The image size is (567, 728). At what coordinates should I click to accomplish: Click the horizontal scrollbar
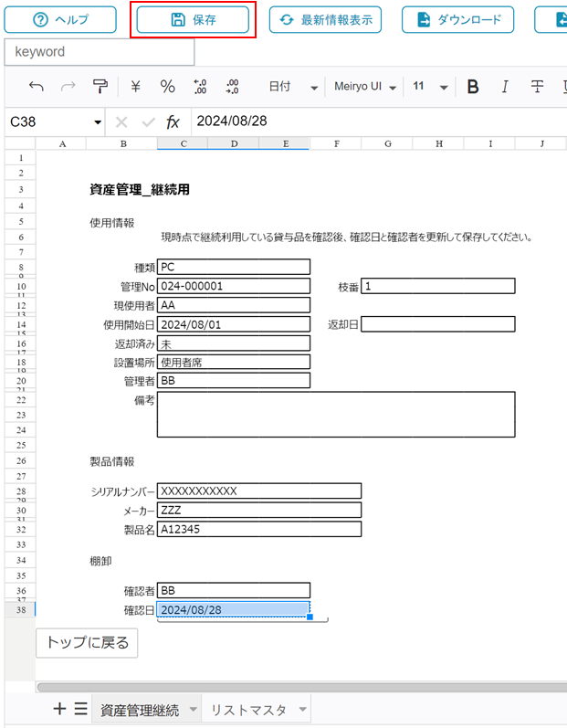pyautogui.click(x=301, y=687)
